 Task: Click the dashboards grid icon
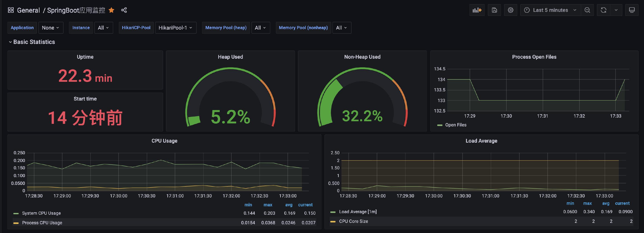11,10
